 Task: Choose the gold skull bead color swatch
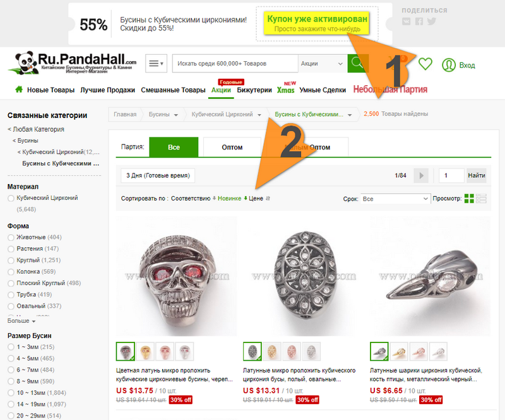(x=145, y=351)
